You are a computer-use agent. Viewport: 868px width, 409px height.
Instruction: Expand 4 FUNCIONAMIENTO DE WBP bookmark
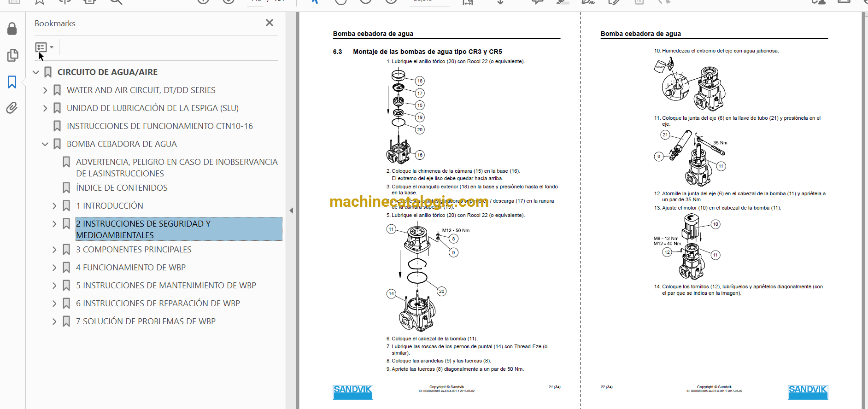tap(54, 268)
